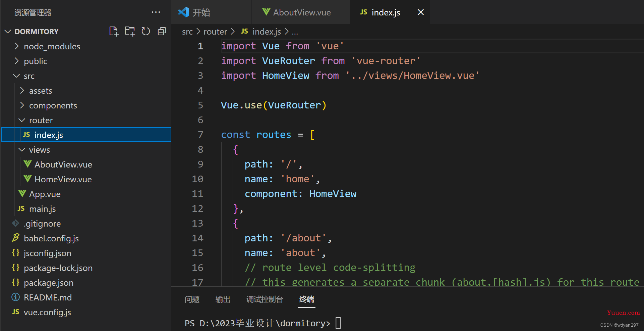Click the Vue icon beside AboutView.vue in tree
This screenshot has width=644, height=331.
click(x=27, y=164)
